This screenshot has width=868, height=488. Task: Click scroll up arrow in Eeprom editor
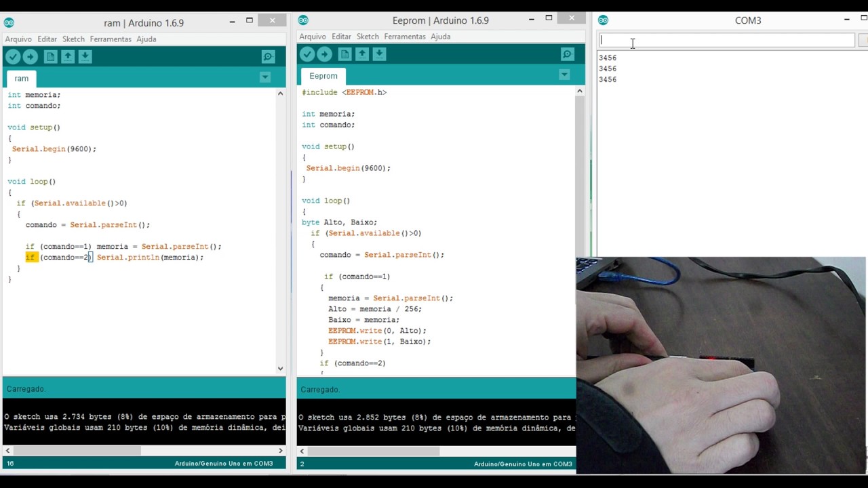[579, 91]
